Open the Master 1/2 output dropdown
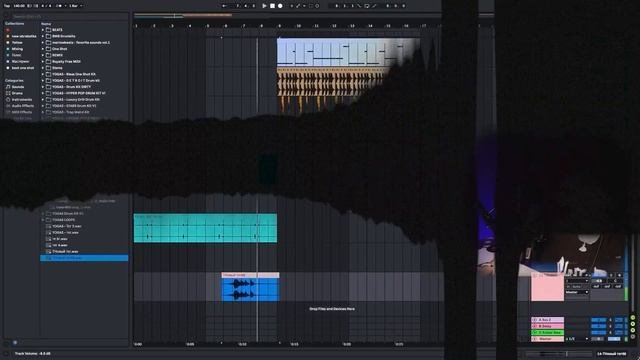This screenshot has width=640, height=360. click(577, 339)
